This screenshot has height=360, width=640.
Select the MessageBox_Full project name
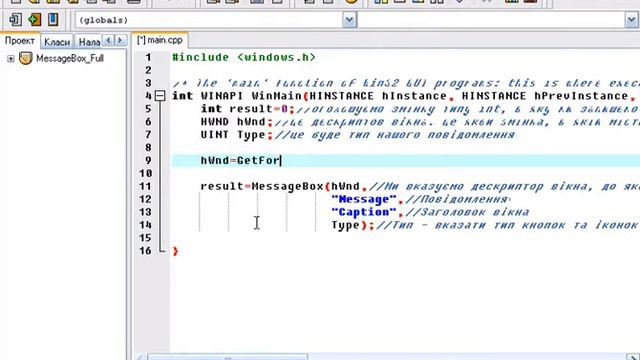click(x=70, y=58)
